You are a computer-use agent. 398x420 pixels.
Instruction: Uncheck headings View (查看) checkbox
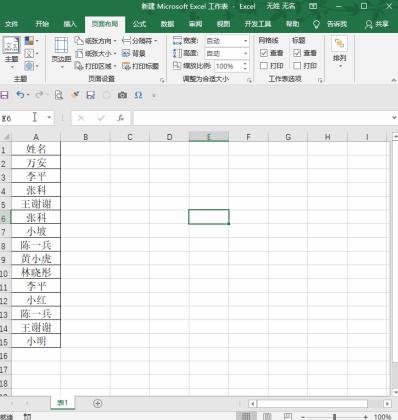pos(297,53)
